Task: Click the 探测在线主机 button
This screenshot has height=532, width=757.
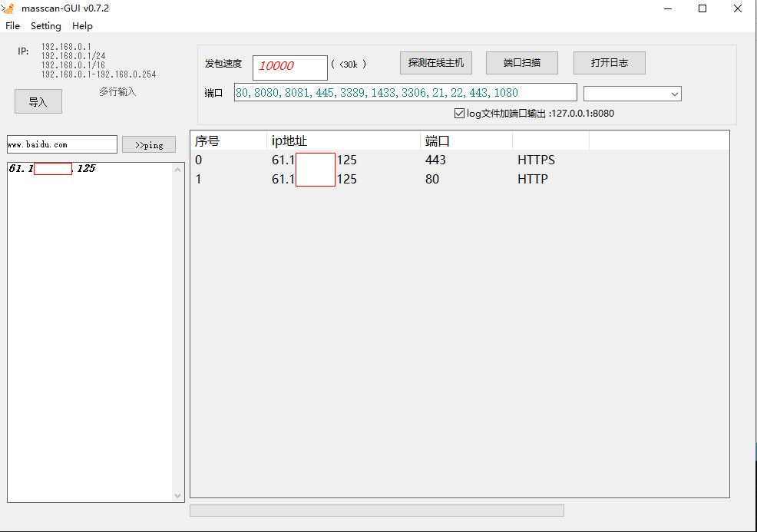Action: pyautogui.click(x=435, y=63)
